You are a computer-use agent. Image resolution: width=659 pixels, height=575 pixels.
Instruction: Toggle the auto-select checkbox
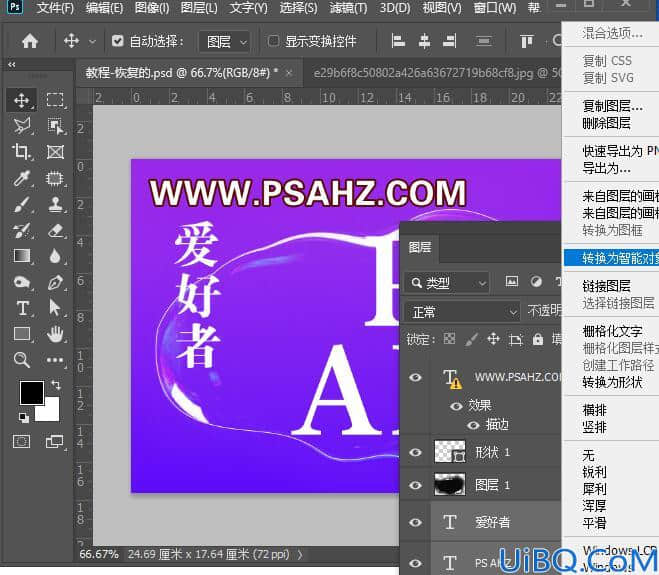pyautogui.click(x=118, y=41)
